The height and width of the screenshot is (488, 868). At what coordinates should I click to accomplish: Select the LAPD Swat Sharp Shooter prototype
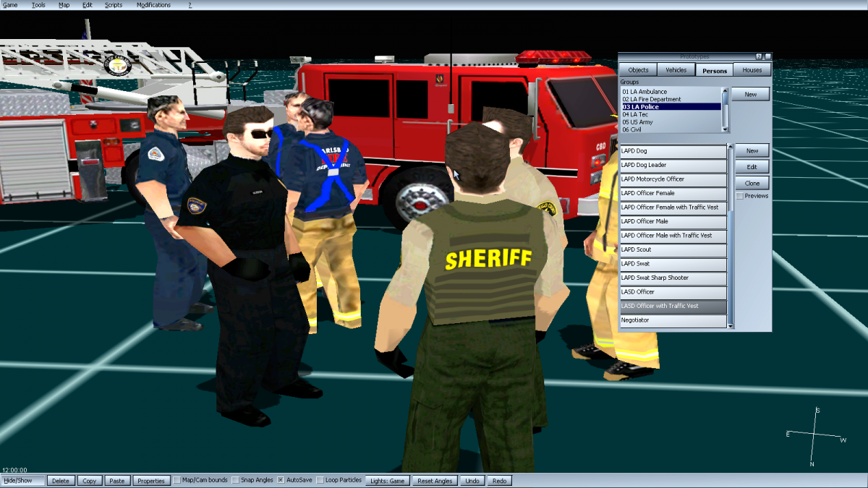(x=673, y=278)
